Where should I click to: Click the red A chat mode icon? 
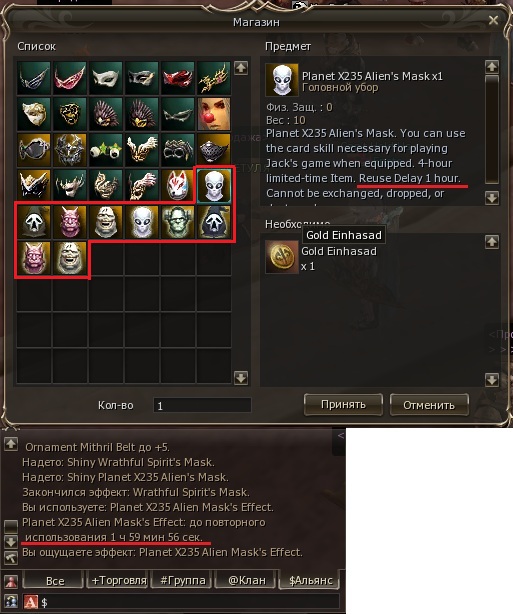31,602
